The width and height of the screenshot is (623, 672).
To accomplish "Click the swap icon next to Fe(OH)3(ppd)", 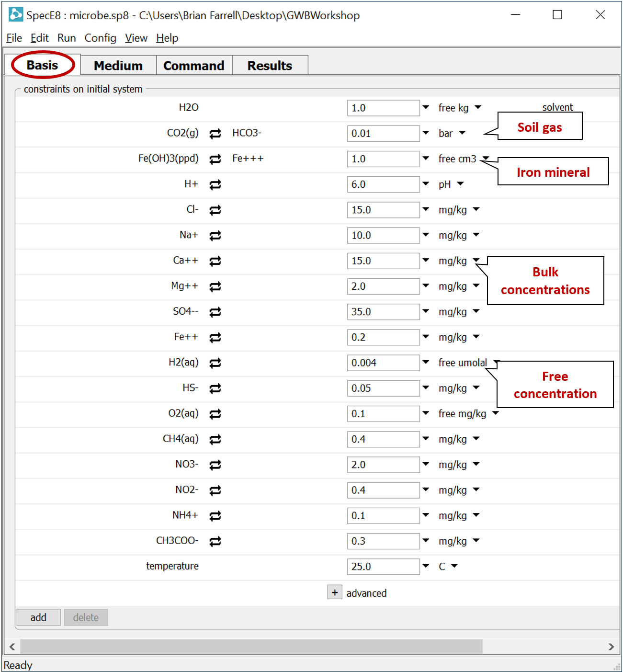I will 215,159.
